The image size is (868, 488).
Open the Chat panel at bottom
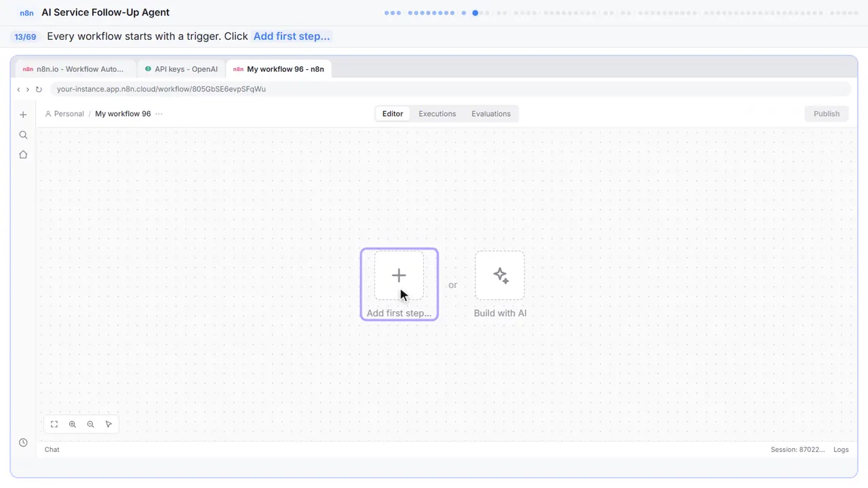(x=52, y=449)
